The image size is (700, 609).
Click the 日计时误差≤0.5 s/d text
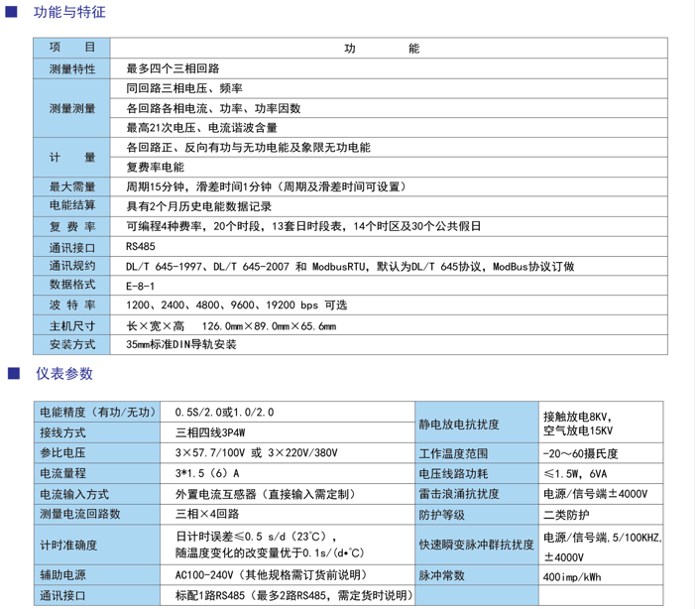tap(256, 537)
